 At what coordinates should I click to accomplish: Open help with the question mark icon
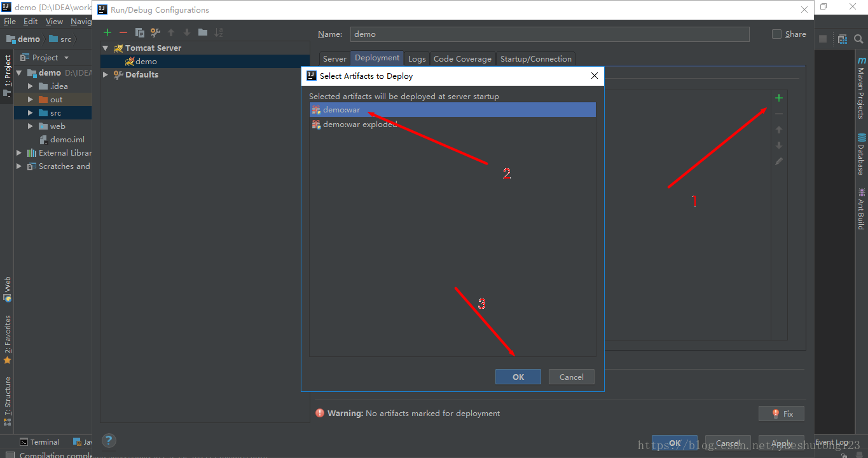click(x=109, y=440)
